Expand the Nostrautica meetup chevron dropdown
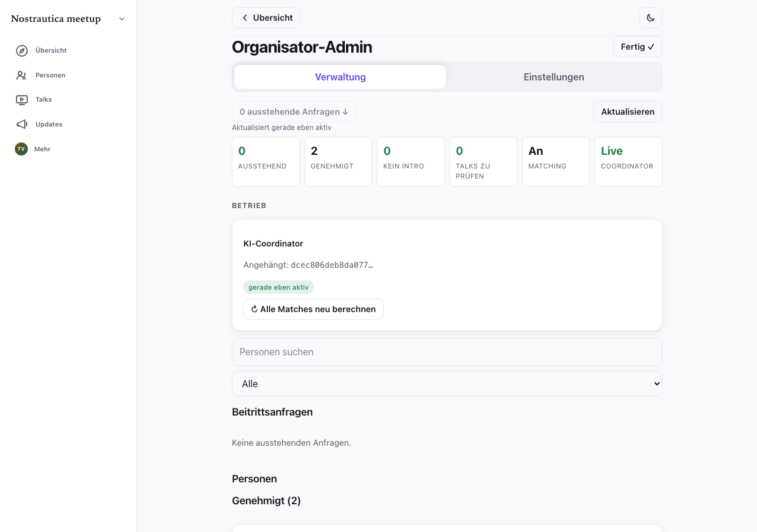The image size is (757, 532). coord(122,19)
